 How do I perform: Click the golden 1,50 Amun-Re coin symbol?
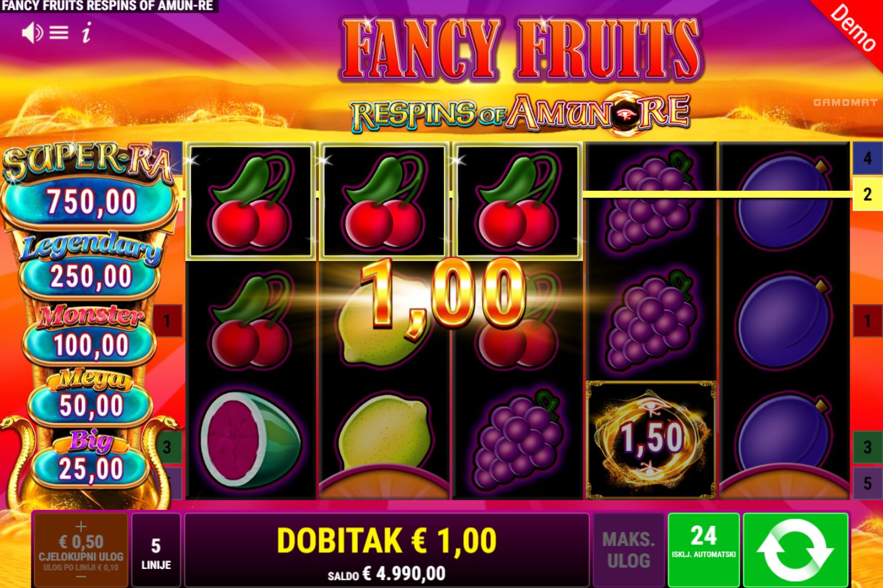651,440
